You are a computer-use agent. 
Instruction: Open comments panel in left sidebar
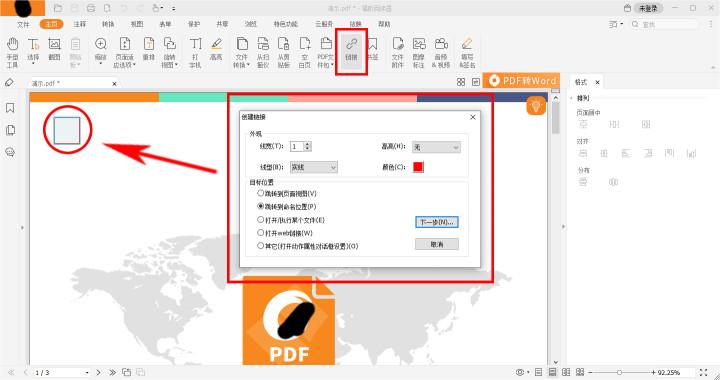click(x=10, y=152)
